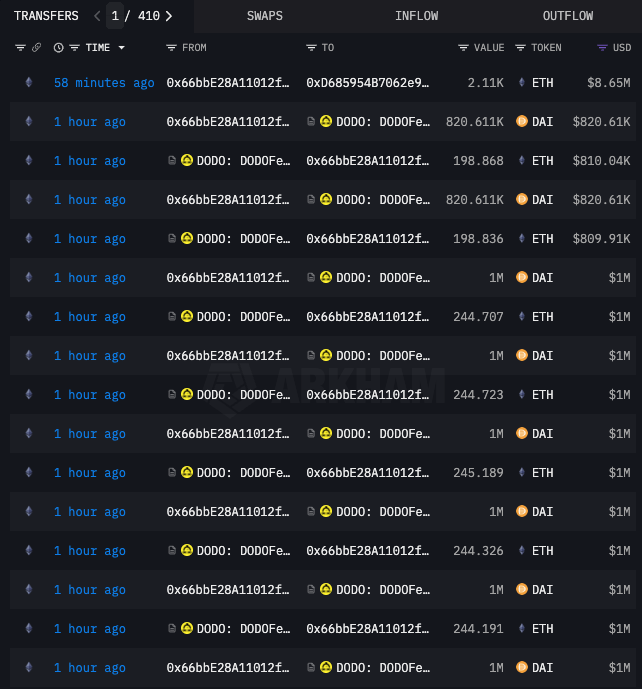642x689 pixels.
Task: Switch to the OUTFLOW tab
Action: pyautogui.click(x=567, y=16)
